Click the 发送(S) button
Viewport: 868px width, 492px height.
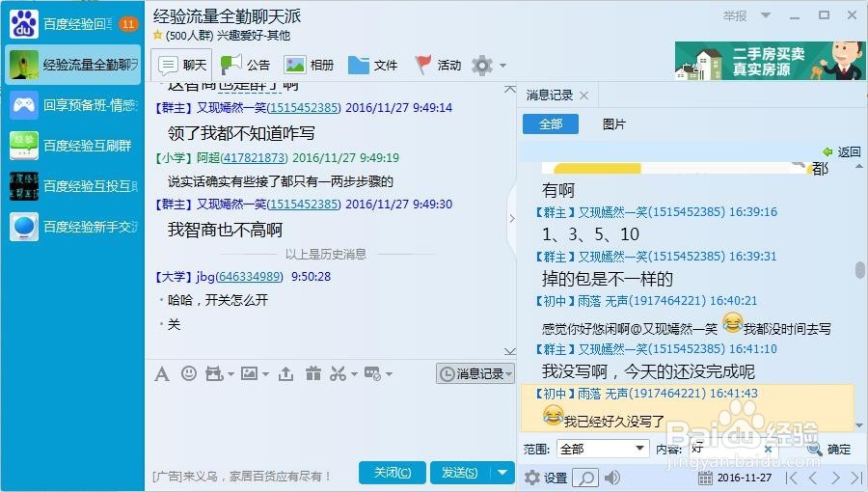pyautogui.click(x=461, y=473)
